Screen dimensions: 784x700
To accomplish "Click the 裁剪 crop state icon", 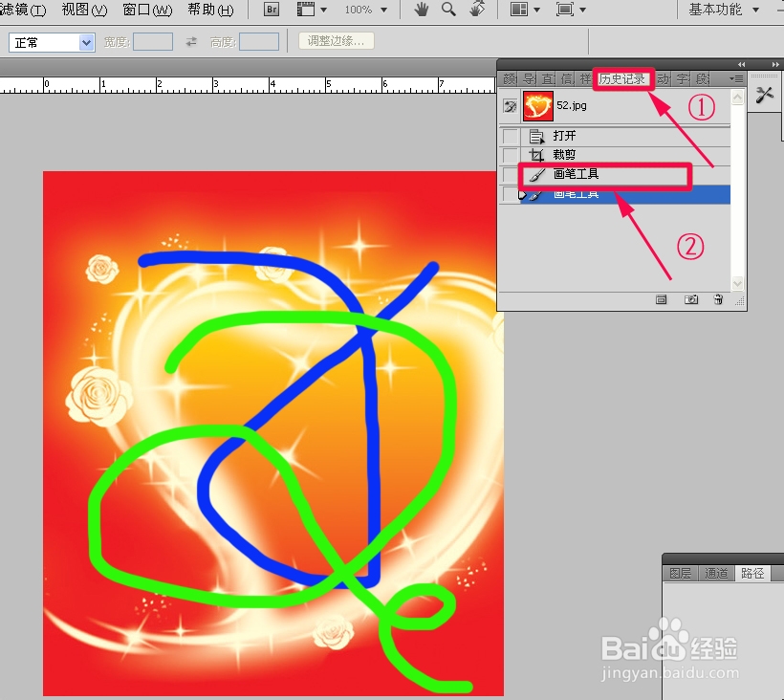I will (536, 155).
